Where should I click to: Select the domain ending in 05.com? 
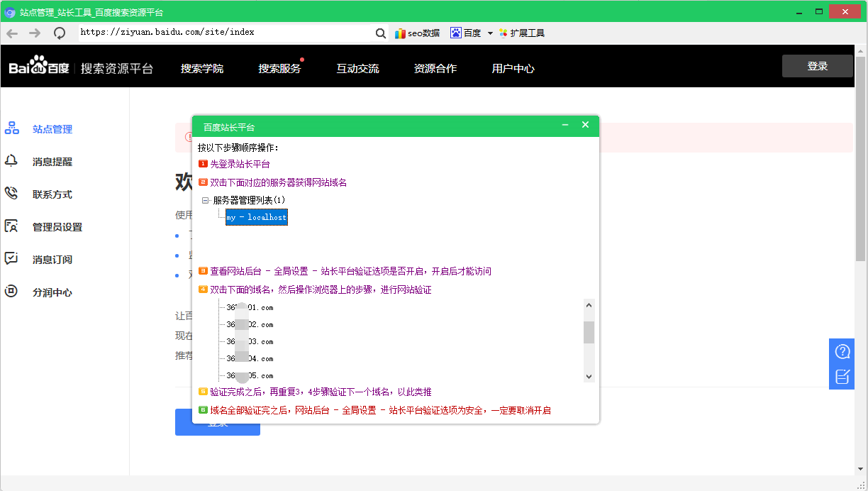point(250,376)
